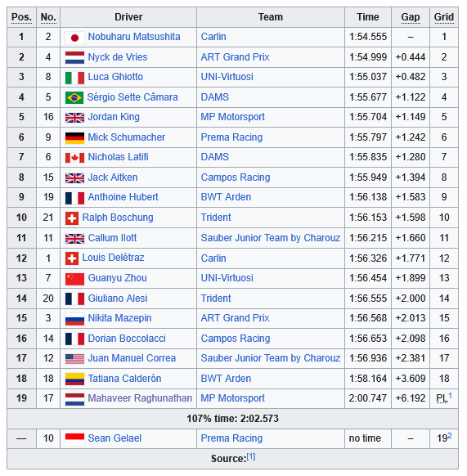Viewport: 467px width, 476px height.
Task: Click the Gap column header
Action: pos(411,17)
